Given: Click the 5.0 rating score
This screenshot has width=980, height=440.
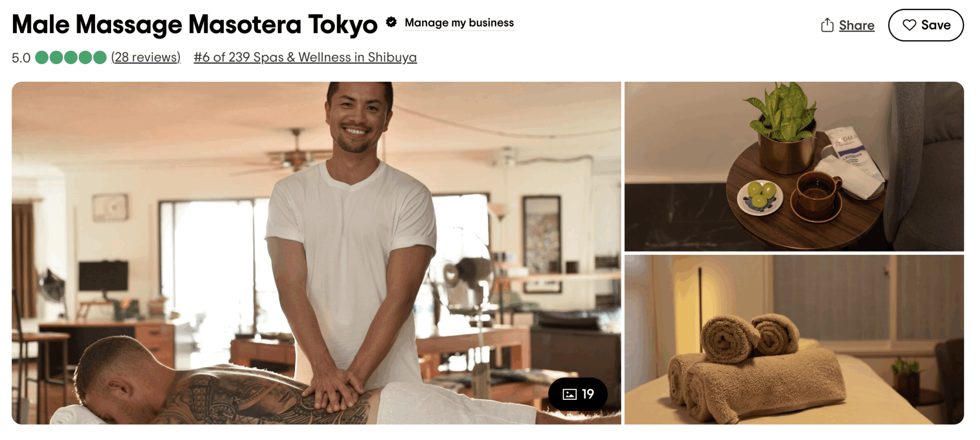Looking at the screenshot, I should coord(21,58).
